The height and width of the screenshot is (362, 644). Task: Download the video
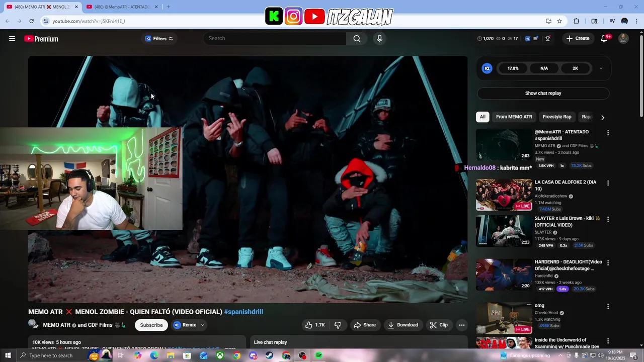tap(403, 325)
